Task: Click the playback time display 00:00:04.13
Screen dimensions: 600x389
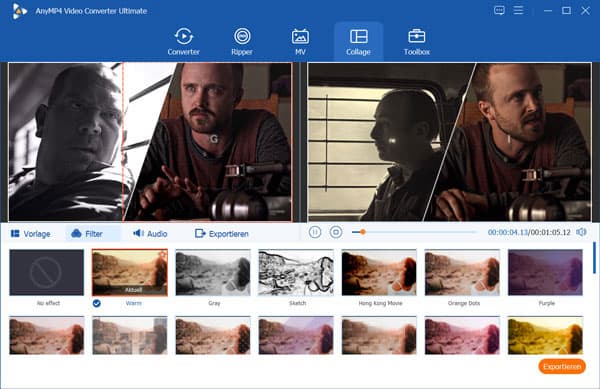Action: 507,232
